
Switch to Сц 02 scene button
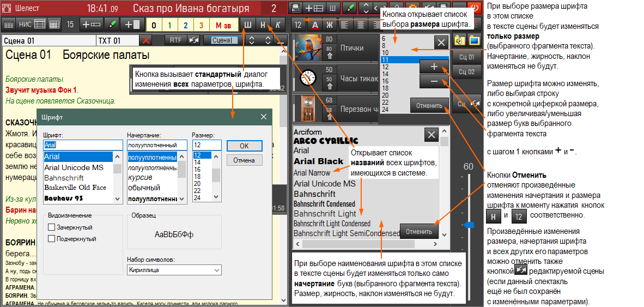coord(466,72)
